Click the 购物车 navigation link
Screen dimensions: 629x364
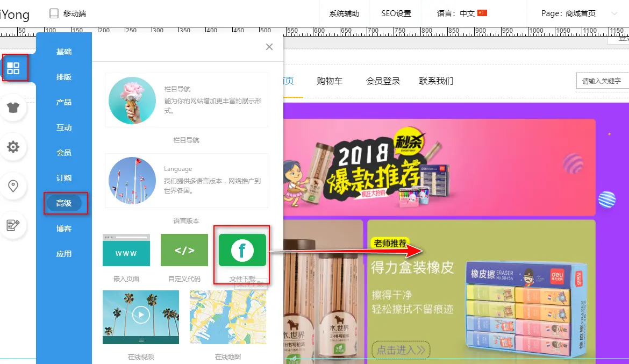pyautogui.click(x=330, y=81)
